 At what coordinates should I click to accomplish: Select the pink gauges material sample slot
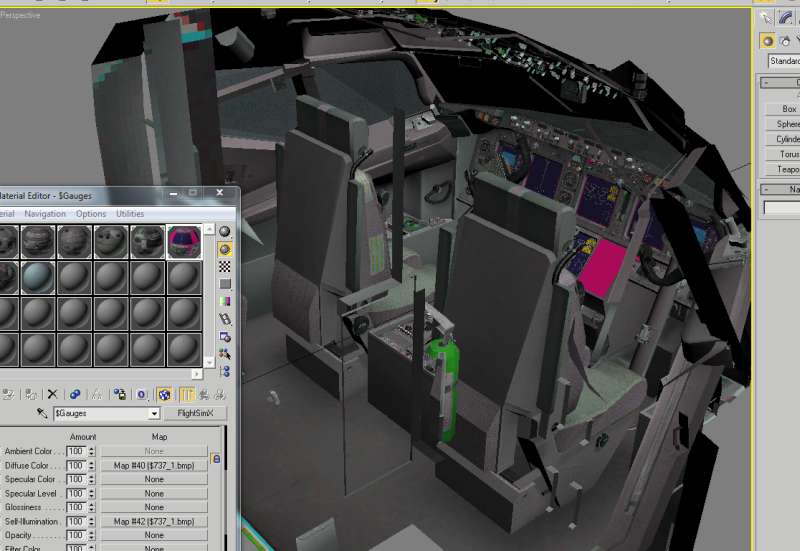[184, 242]
